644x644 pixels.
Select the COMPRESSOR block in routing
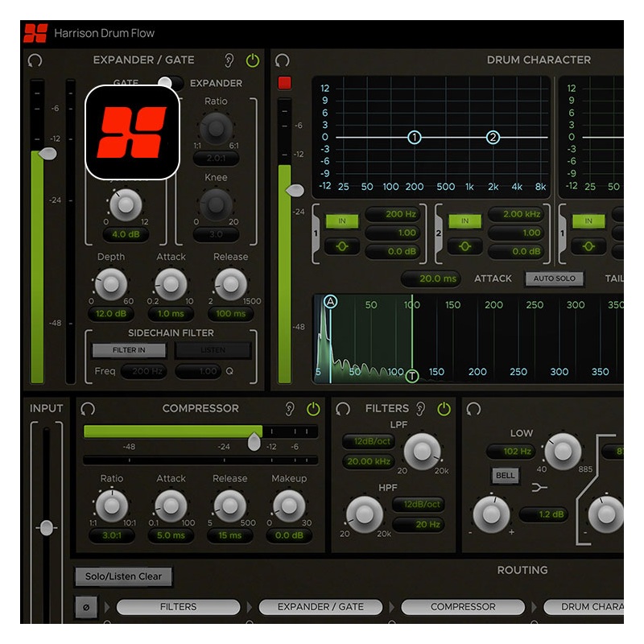point(463,607)
